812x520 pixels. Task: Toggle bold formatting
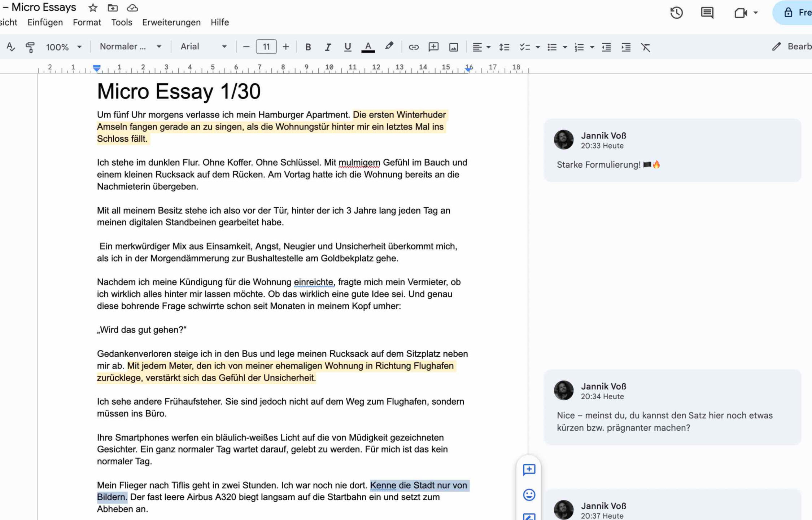[308, 47]
